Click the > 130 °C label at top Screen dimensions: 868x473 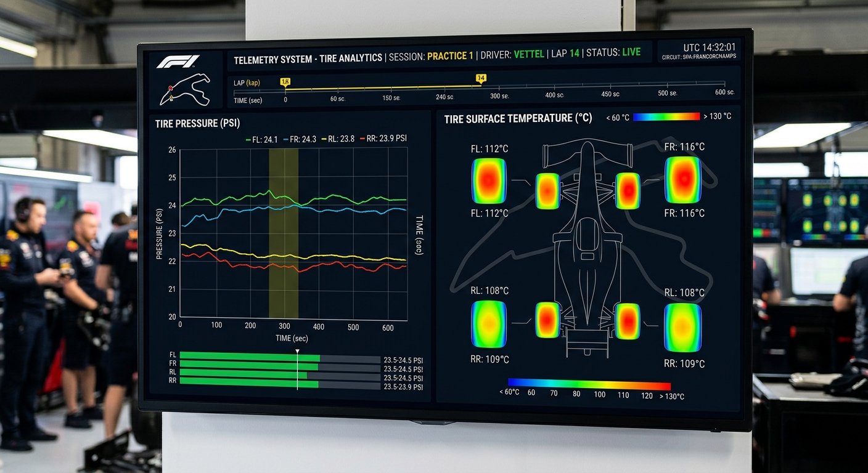(x=717, y=116)
